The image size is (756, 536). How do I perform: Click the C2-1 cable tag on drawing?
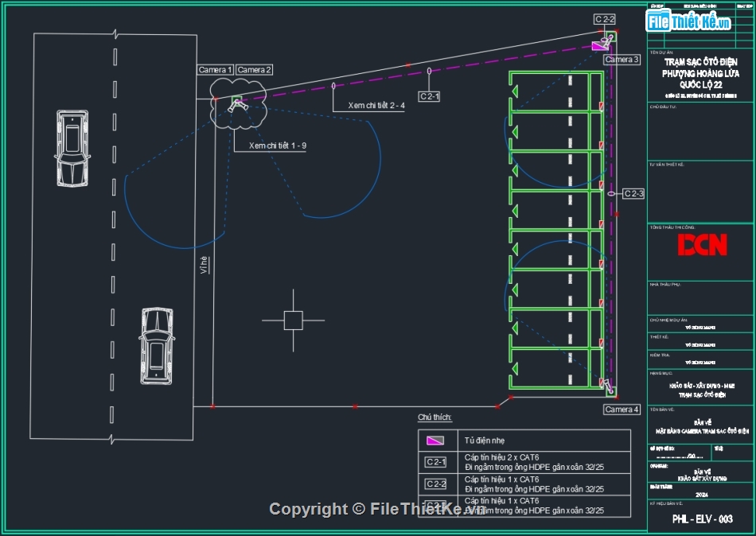tap(429, 96)
